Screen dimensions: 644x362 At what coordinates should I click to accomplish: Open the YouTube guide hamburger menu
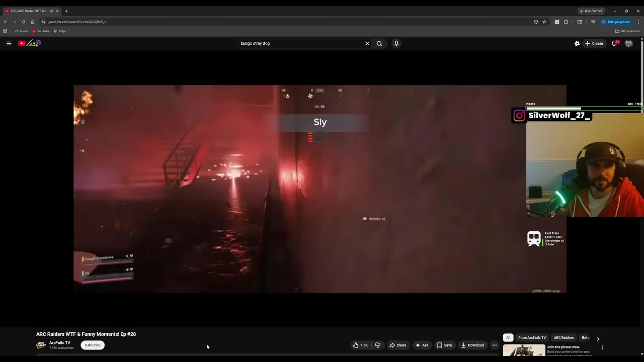point(9,43)
